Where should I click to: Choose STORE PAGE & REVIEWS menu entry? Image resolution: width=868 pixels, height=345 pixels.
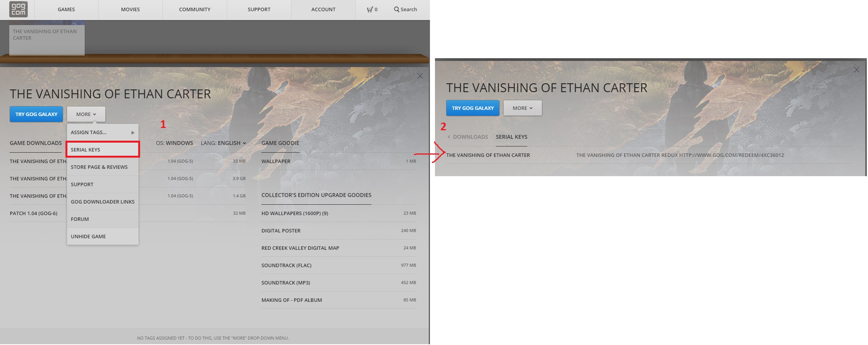102,167
